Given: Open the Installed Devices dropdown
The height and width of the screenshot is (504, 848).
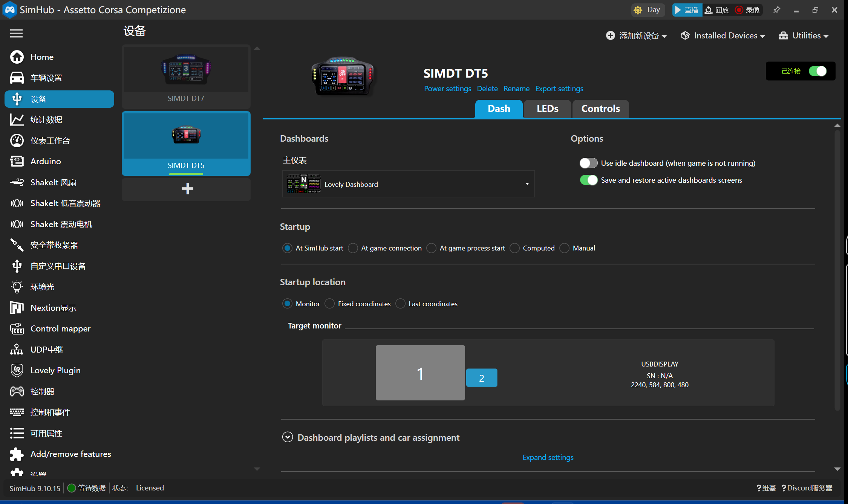Looking at the screenshot, I should tap(723, 36).
